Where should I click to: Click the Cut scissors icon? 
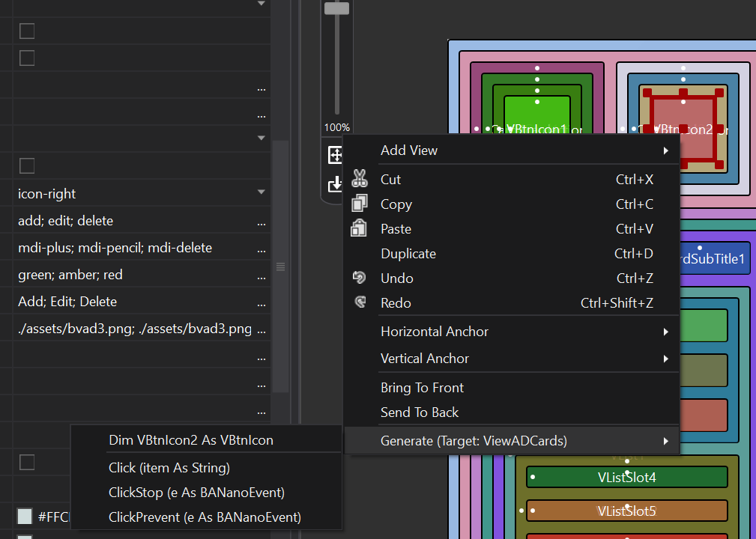pyautogui.click(x=360, y=180)
